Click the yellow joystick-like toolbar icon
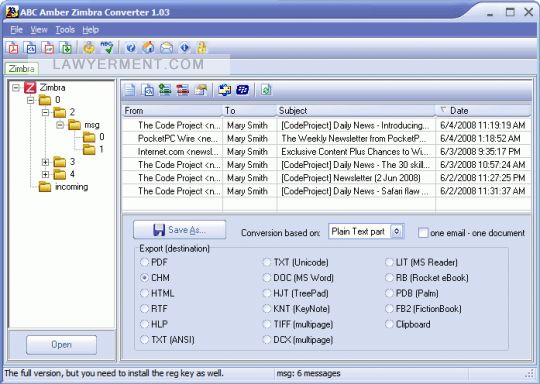This screenshot has height=384, width=540. click(x=89, y=48)
